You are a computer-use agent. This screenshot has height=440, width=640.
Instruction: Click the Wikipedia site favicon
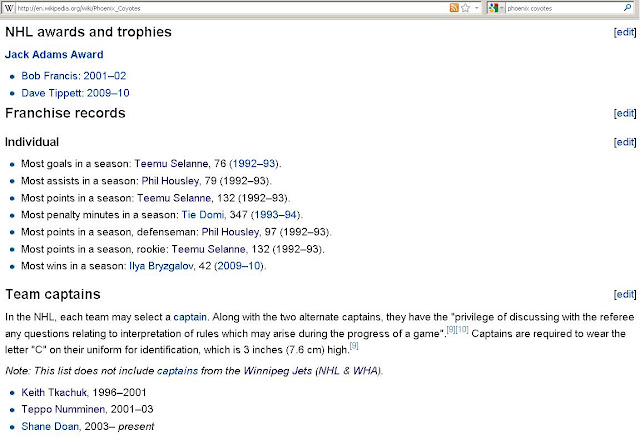click(9, 8)
